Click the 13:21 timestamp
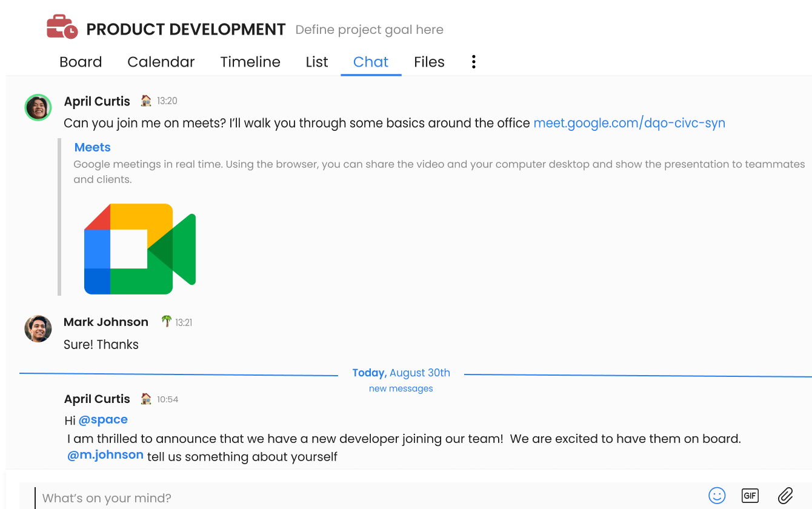 pyautogui.click(x=184, y=322)
